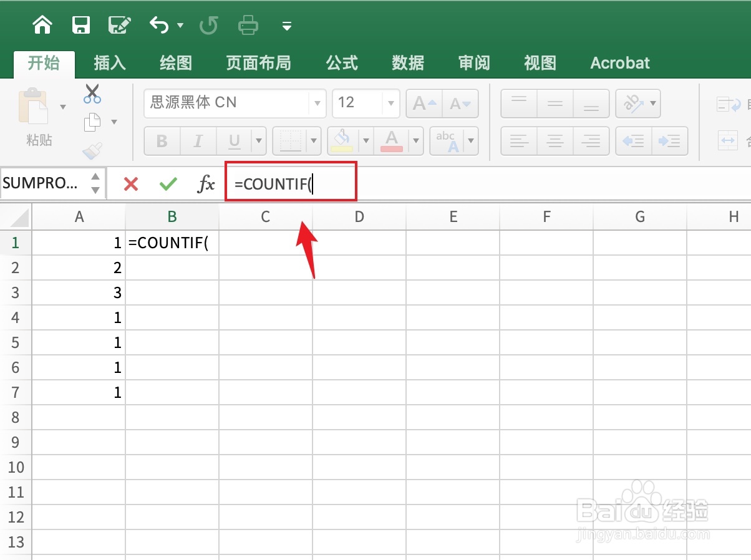Click the red font color swatch
Screen dimensions: 751x560
coord(393,148)
